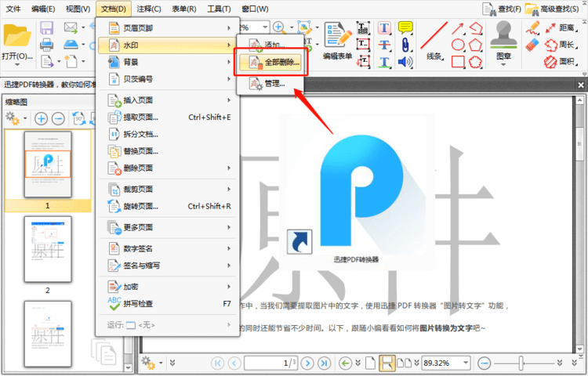588x376 pixels.
Task: Click the go back green arrow
Action: pos(345,363)
